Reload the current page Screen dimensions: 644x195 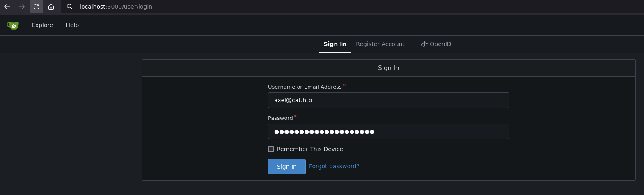37,7
